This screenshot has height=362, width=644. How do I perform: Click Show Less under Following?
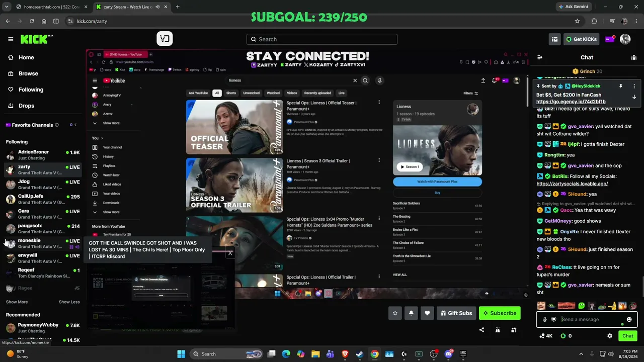pyautogui.click(x=69, y=302)
